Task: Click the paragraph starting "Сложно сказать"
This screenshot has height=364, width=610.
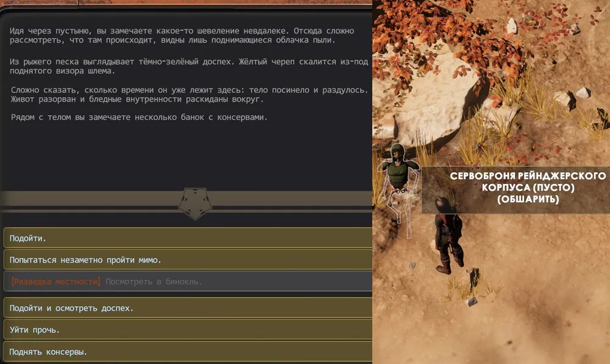Action: click(189, 95)
